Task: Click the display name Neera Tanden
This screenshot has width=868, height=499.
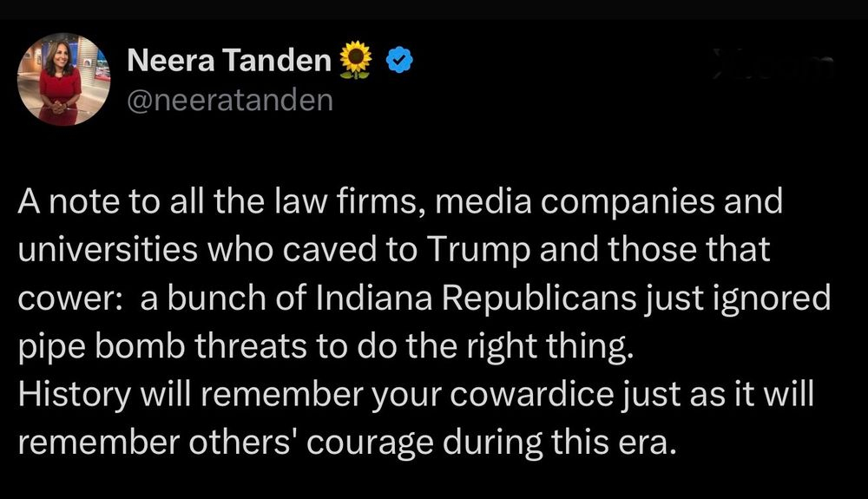Action: click(229, 61)
